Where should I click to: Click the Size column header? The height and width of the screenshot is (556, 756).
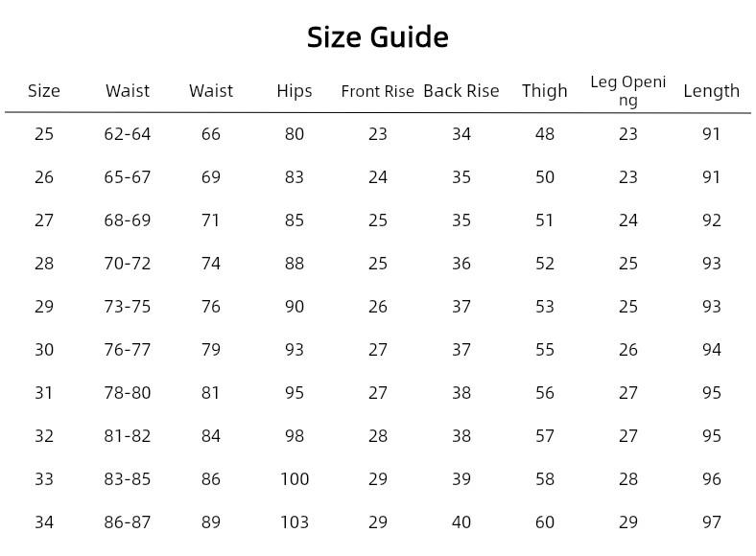44,91
